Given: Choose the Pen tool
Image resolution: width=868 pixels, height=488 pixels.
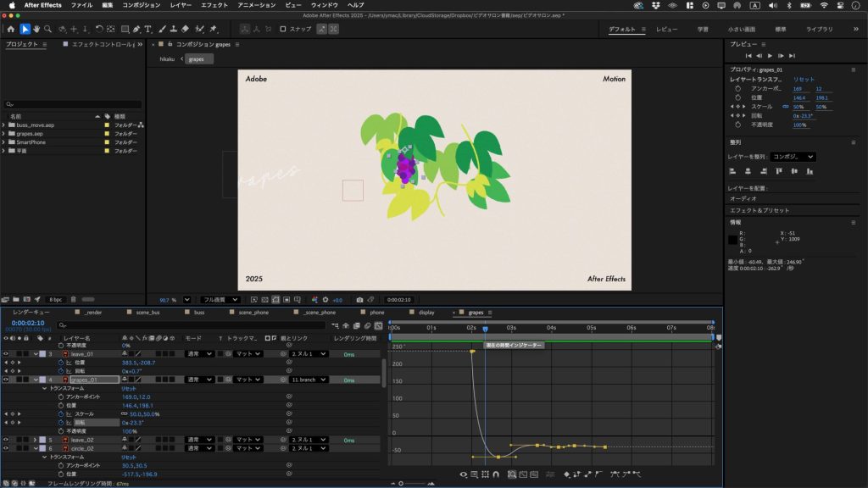Looking at the screenshot, I should pyautogui.click(x=136, y=29).
